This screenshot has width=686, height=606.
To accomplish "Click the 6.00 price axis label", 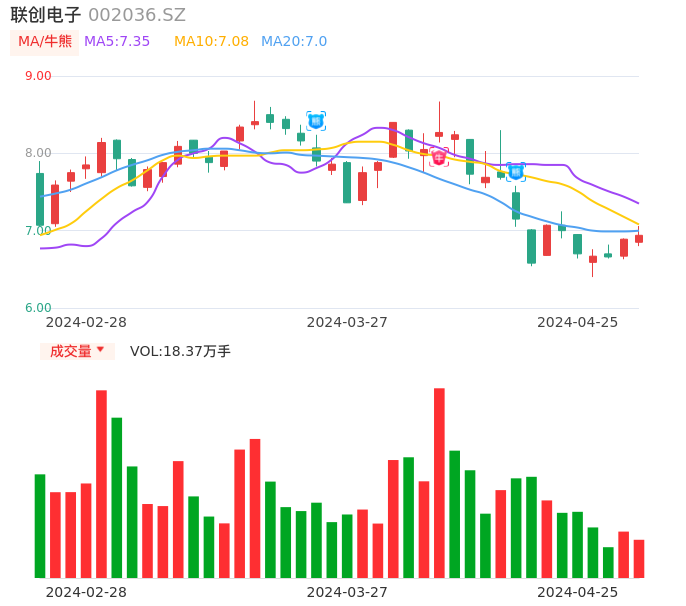I will (38, 308).
